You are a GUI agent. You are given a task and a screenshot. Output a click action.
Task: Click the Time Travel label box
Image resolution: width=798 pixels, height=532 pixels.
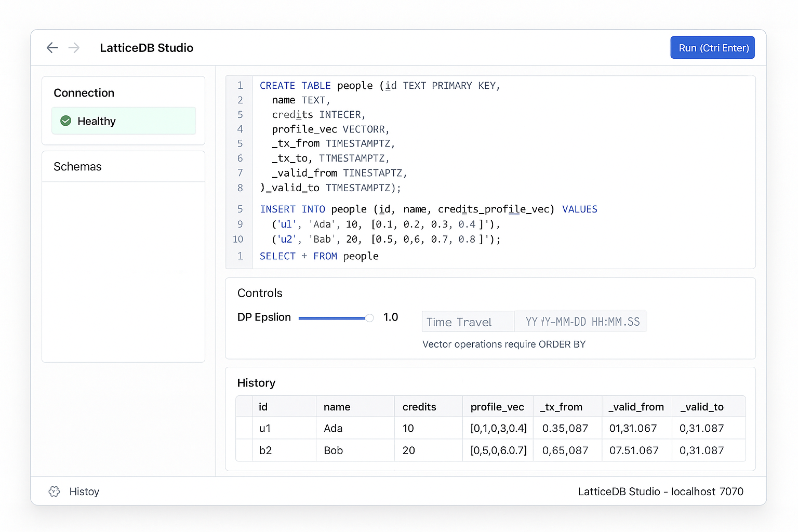[468, 322]
